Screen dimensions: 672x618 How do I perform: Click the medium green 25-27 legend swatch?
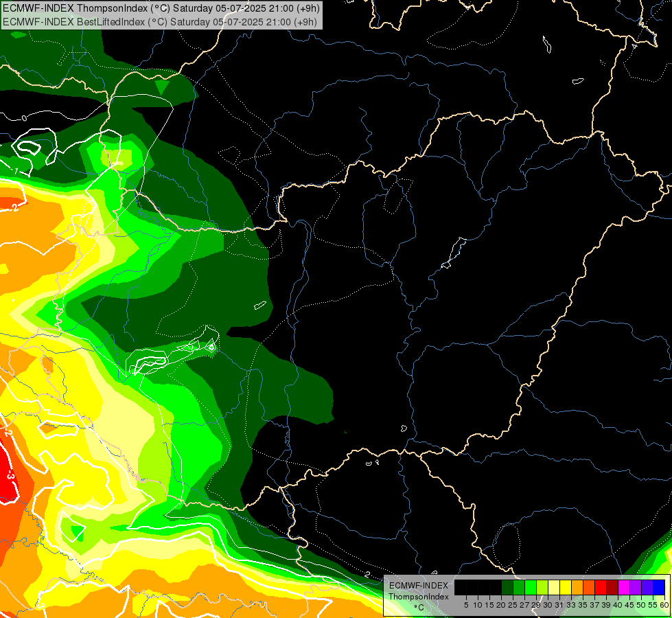tap(519, 587)
